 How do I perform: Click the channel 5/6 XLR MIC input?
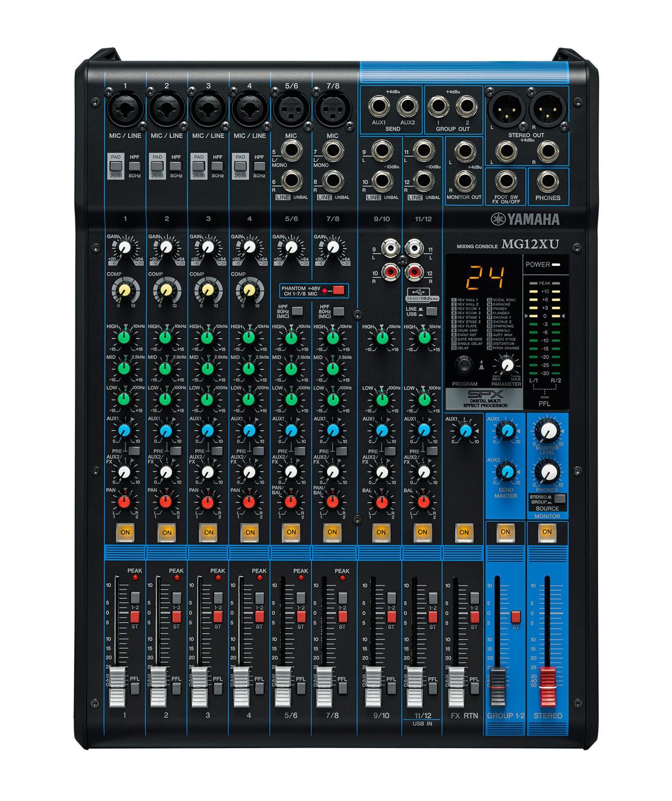[291, 109]
